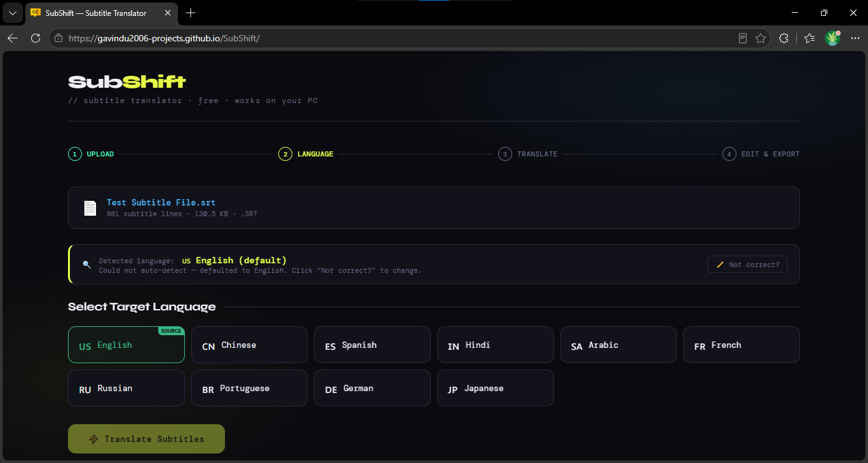This screenshot has height=463, width=868.
Task: Click the document file icon
Action: coord(90,208)
